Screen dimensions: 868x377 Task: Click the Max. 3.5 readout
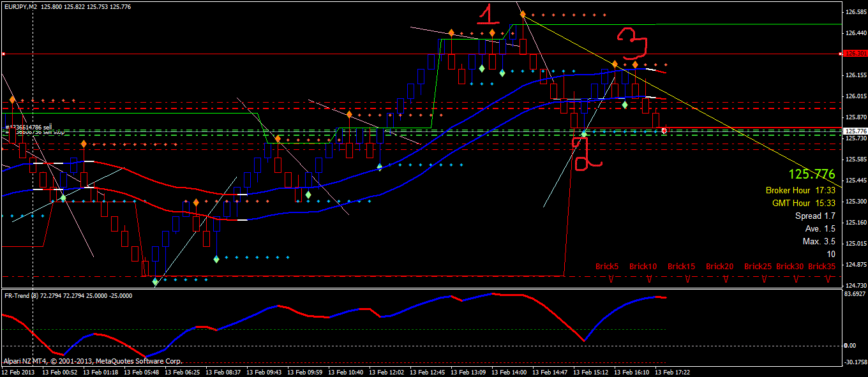pyautogui.click(x=819, y=241)
